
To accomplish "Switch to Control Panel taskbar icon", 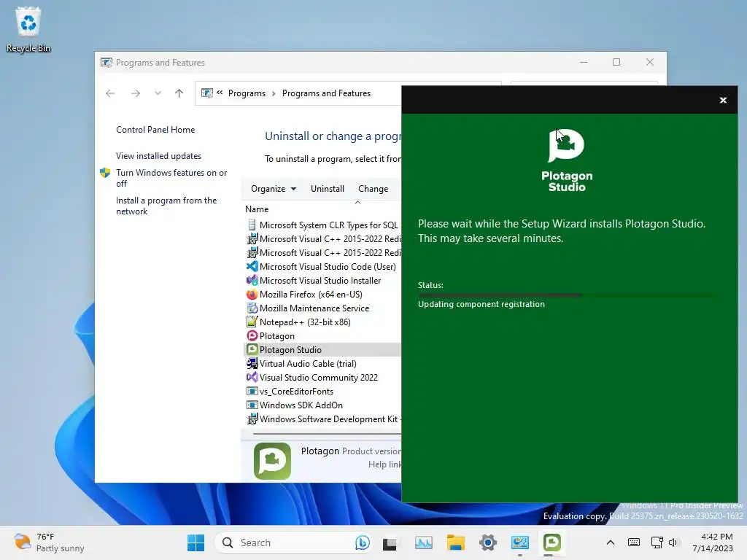I will [x=519, y=542].
